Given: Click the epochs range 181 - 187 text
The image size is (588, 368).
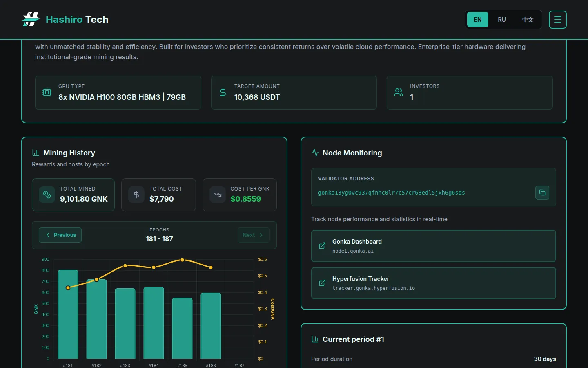Looking at the screenshot, I should click(x=159, y=239).
